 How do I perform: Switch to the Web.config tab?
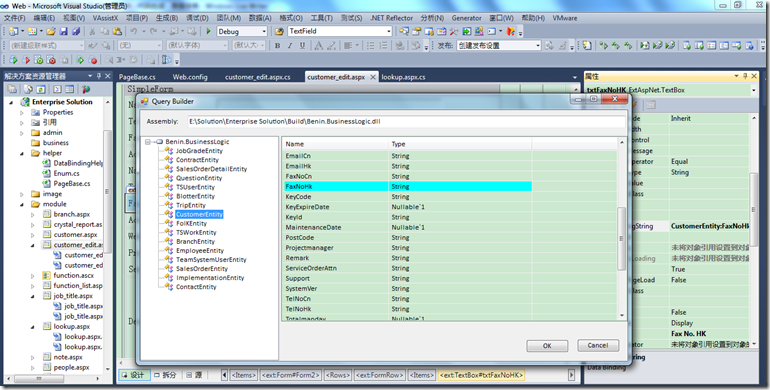click(x=190, y=77)
